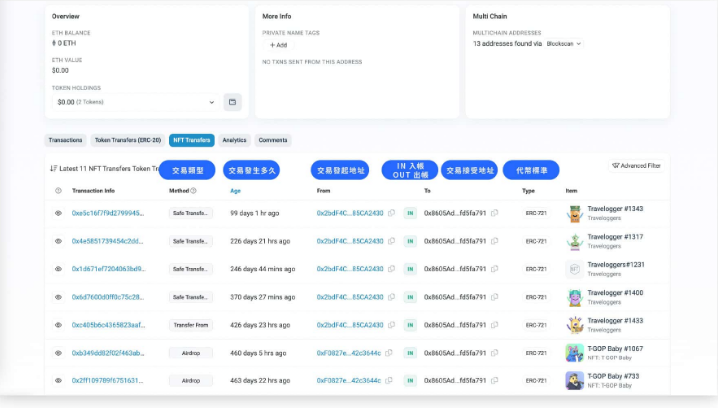Open Travelogger #1433 NFT thumbnail

[x=575, y=326]
